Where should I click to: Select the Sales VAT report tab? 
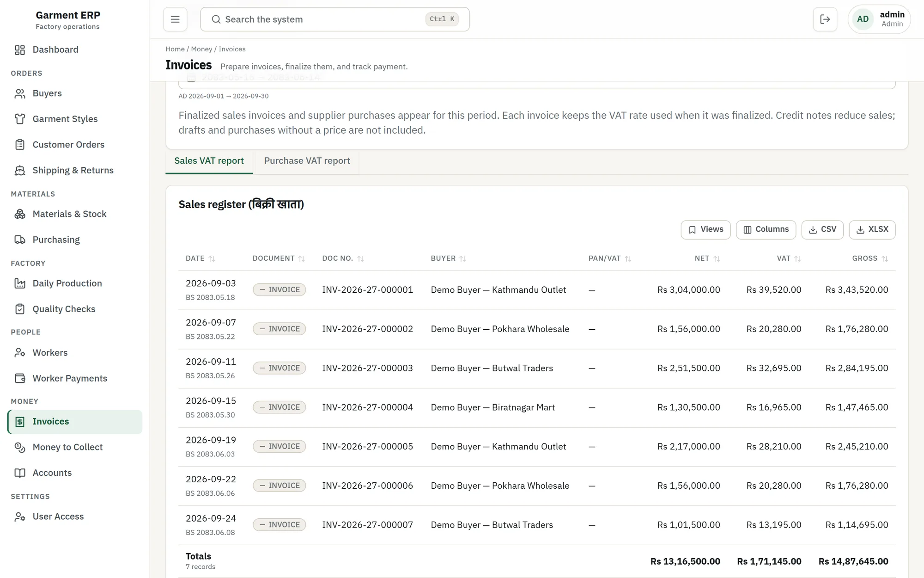209,161
